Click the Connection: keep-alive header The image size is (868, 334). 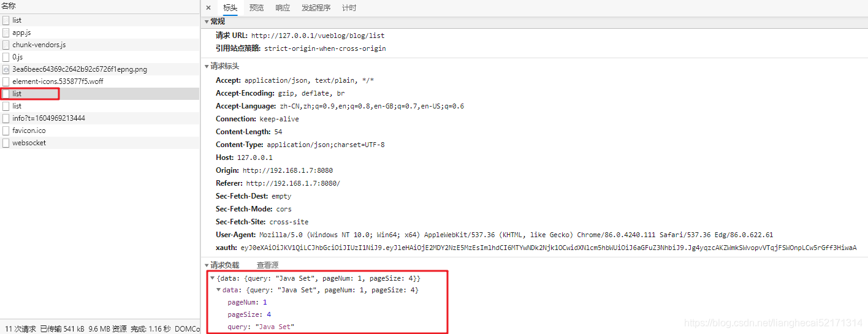(x=257, y=119)
